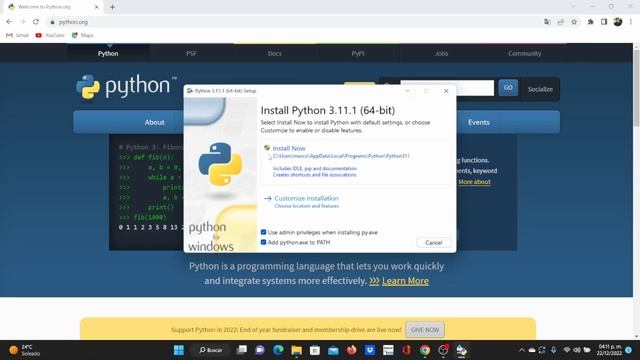
Task: Open Dropbox from taskbar
Action: pos(370,350)
